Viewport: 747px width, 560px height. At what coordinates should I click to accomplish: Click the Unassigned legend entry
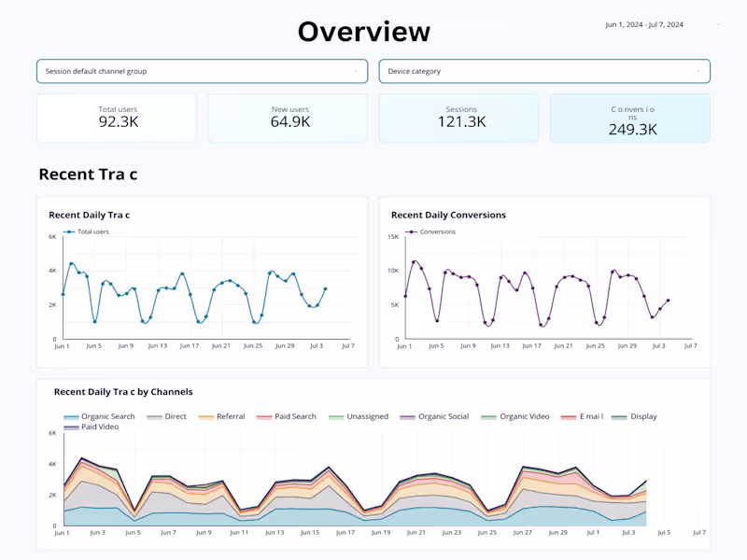point(359,416)
